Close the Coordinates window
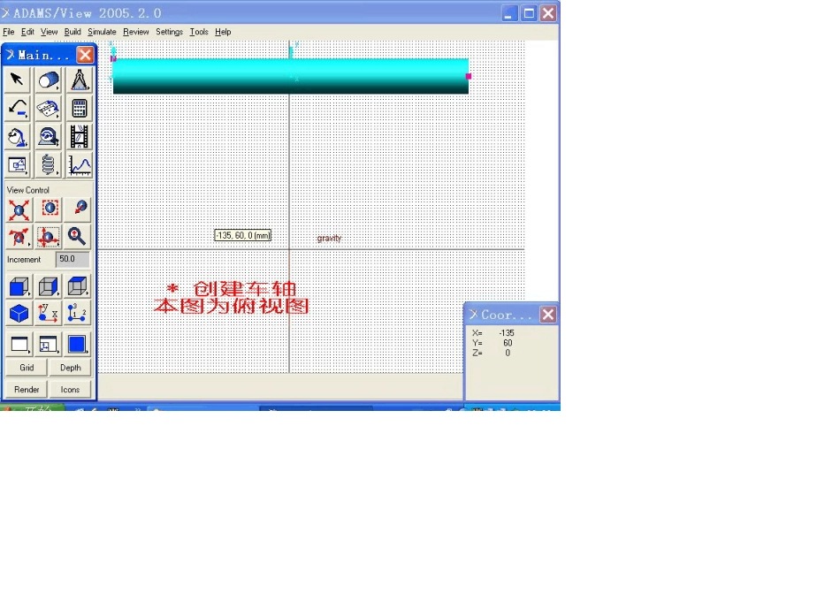The width and height of the screenshot is (840, 616). coord(547,315)
